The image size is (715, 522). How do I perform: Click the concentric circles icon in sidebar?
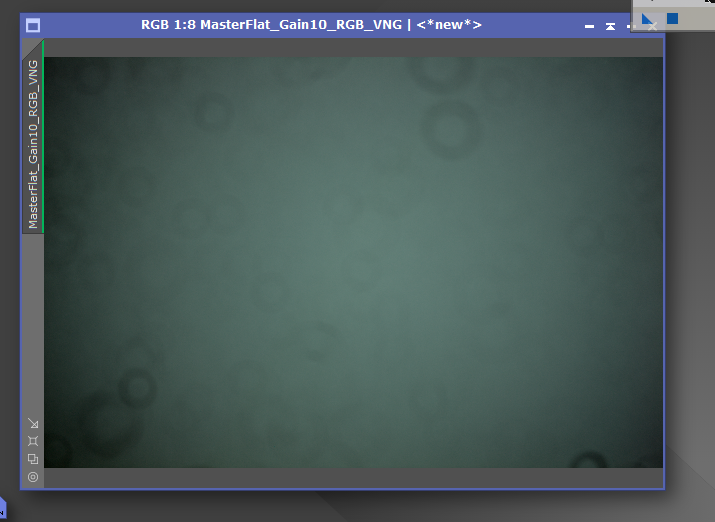pos(33,477)
